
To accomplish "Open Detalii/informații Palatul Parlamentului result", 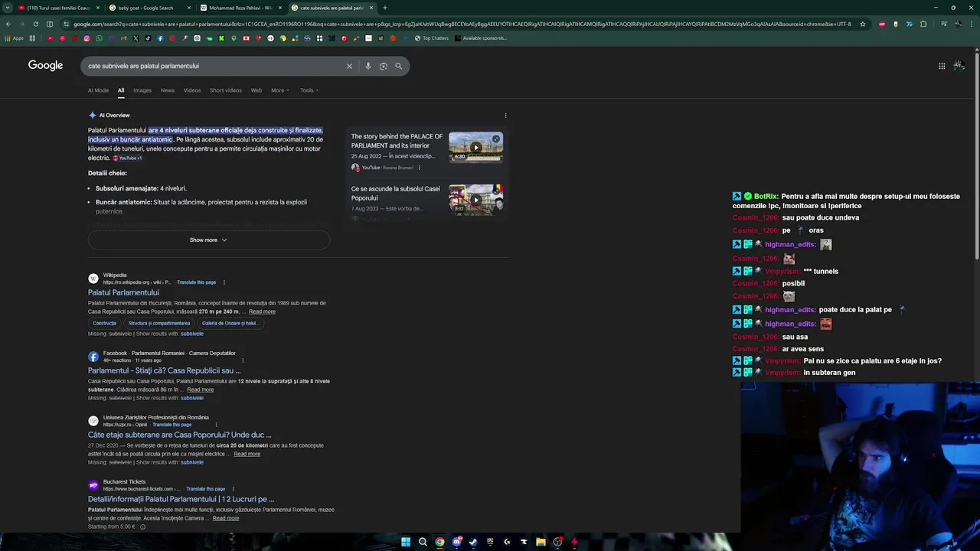I will click(181, 499).
